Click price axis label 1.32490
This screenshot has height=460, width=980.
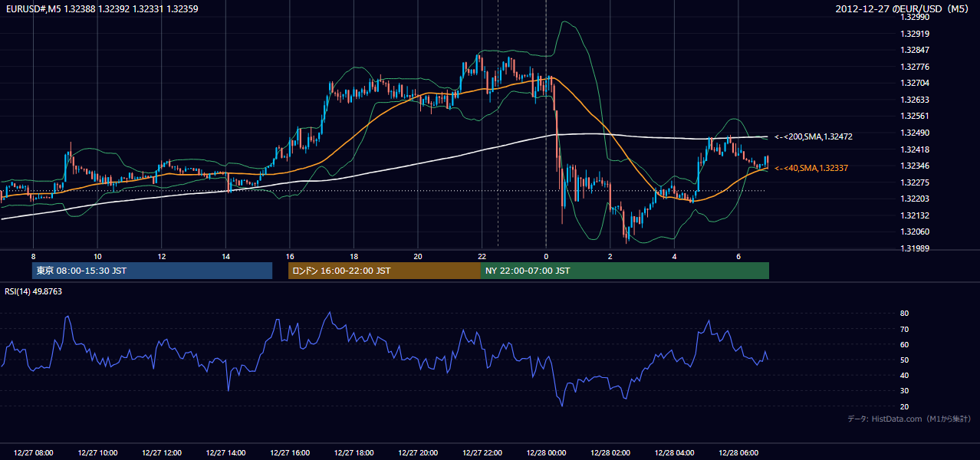[916, 133]
